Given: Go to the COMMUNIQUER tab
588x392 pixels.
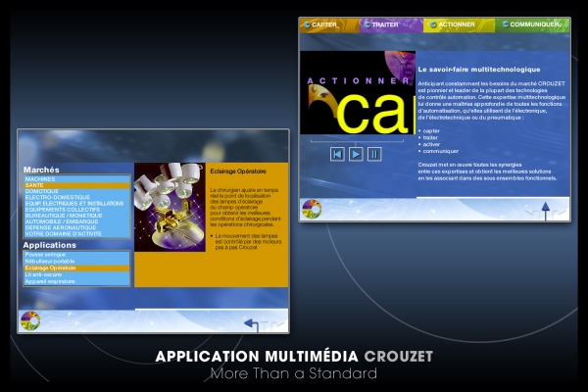Looking at the screenshot, I should click(531, 24).
